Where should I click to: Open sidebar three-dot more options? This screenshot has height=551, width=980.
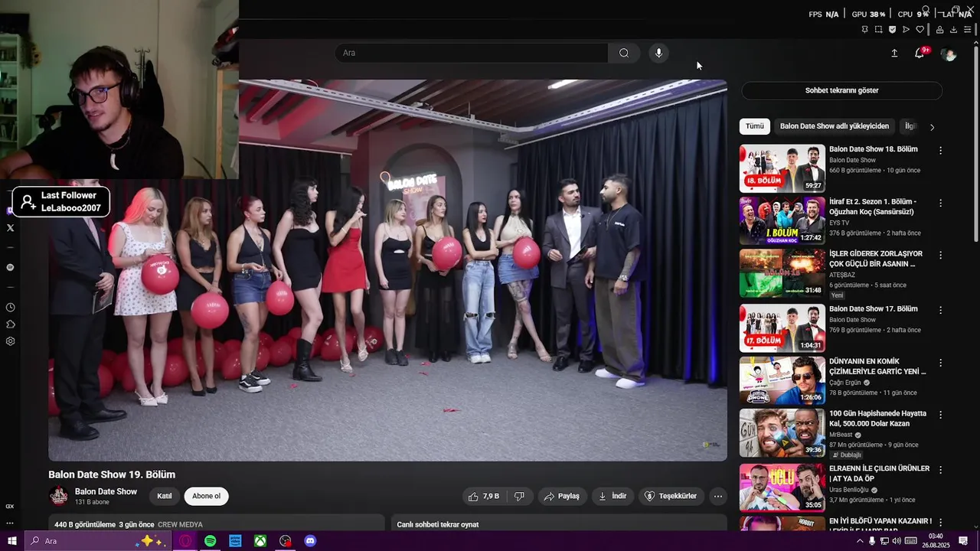coord(10,523)
